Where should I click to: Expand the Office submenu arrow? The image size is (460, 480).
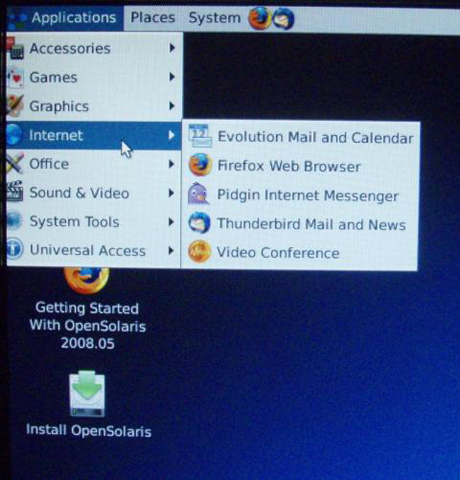click(x=171, y=164)
